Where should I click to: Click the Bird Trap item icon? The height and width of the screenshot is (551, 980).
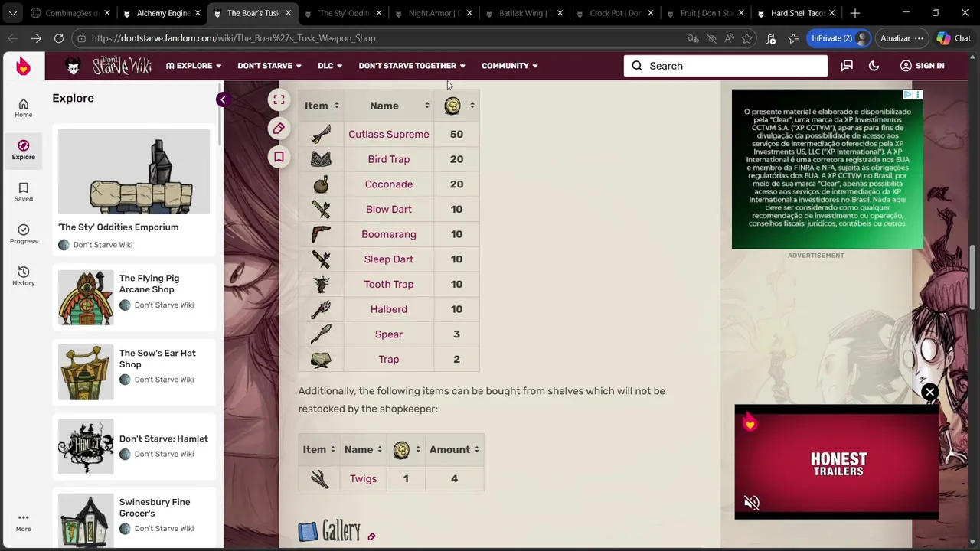[x=321, y=159]
